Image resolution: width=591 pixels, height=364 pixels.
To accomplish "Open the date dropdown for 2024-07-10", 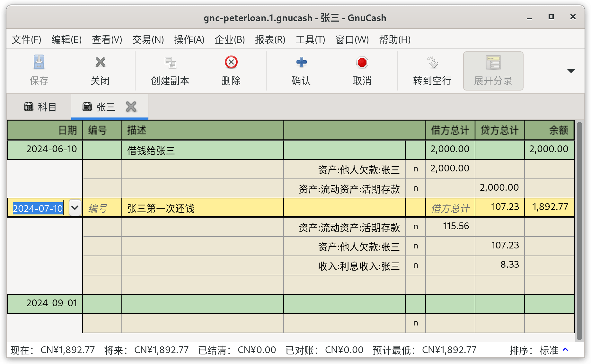I will pyautogui.click(x=75, y=208).
